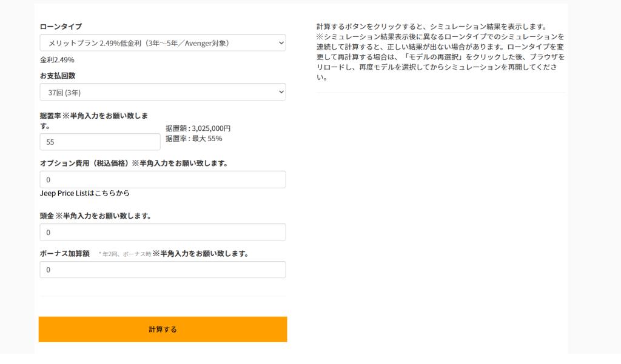Click into the ボーナス加算額 input field
The image size is (621, 364).
click(x=163, y=270)
